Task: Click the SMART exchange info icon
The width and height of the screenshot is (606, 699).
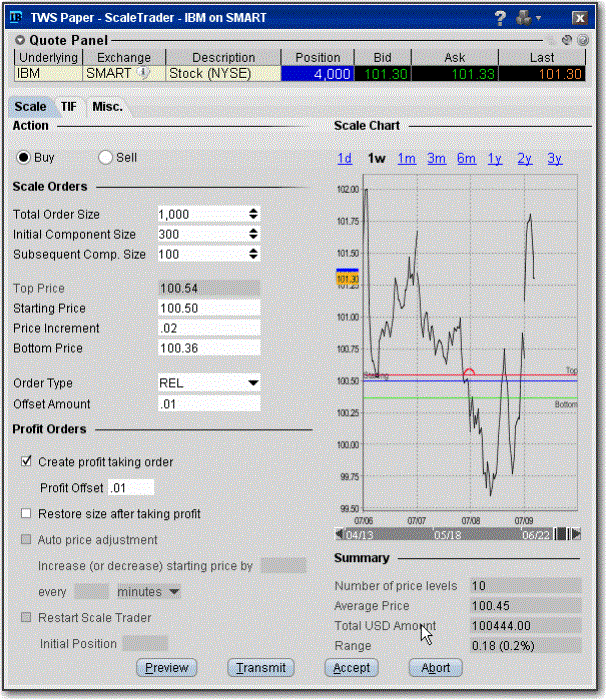Action: [x=143, y=73]
